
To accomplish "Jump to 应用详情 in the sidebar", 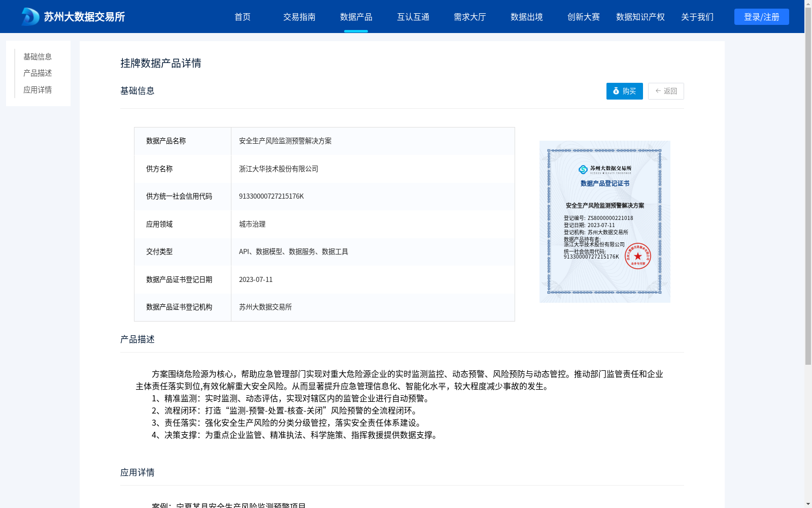I will click(x=38, y=90).
